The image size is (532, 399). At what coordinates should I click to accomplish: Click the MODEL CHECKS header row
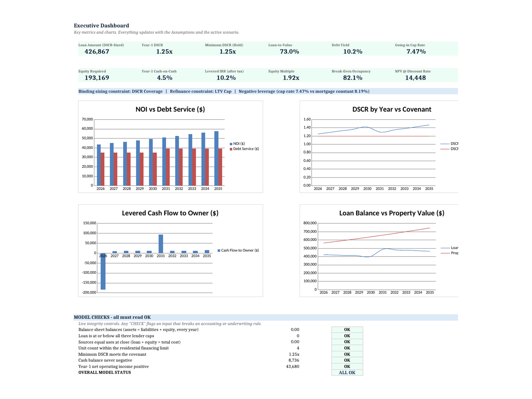[265, 317]
